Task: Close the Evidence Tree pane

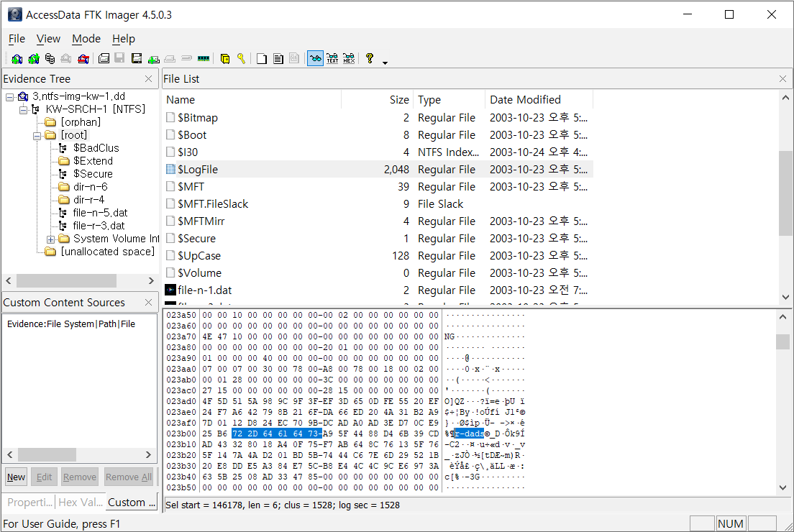Action: point(148,79)
